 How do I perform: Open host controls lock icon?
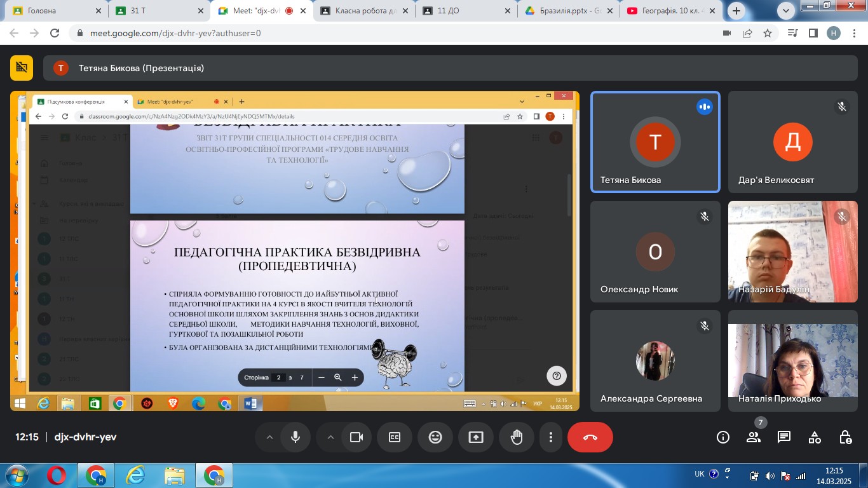point(845,437)
